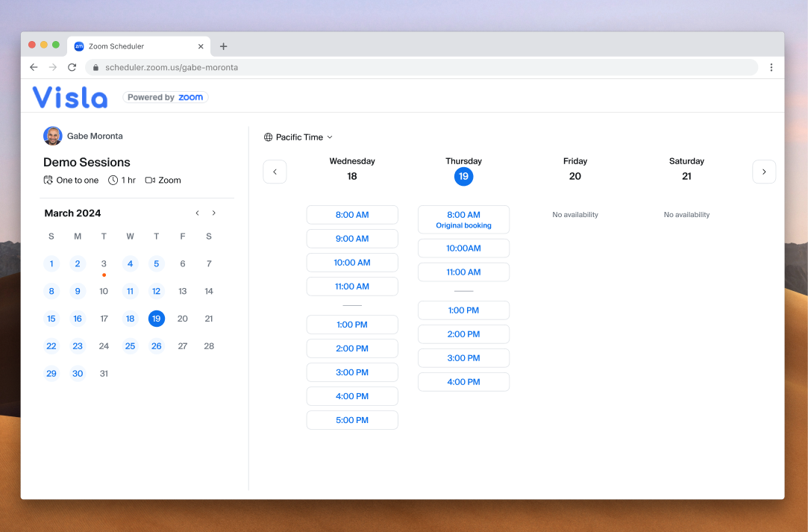Select March 1 in the calendar

[x=51, y=264]
